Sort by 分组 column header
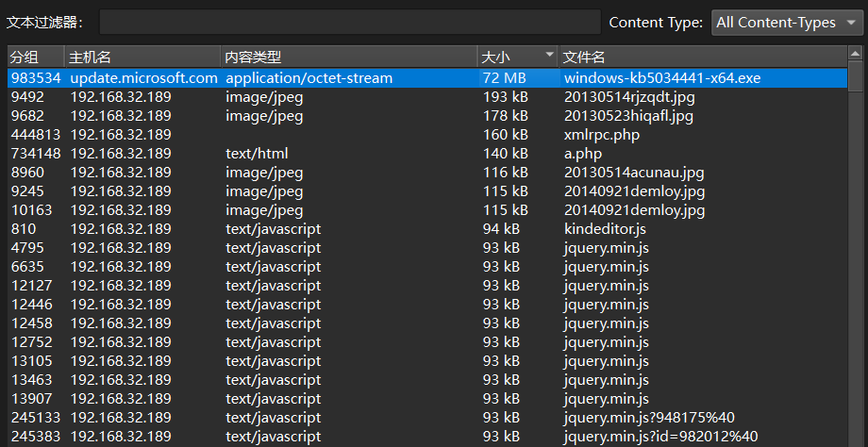The image size is (868, 447). click(35, 57)
